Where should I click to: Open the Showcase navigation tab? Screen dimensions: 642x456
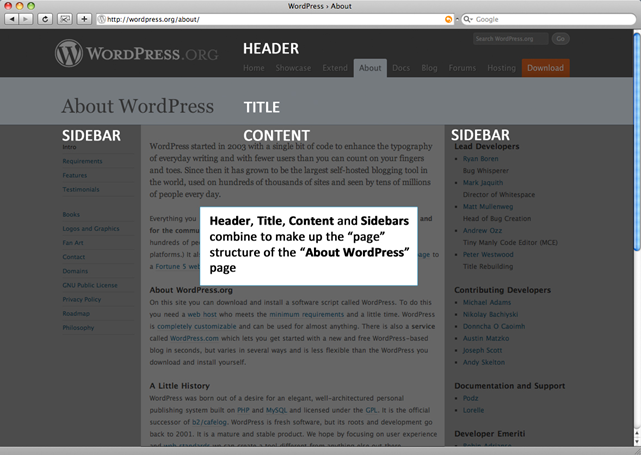(293, 68)
